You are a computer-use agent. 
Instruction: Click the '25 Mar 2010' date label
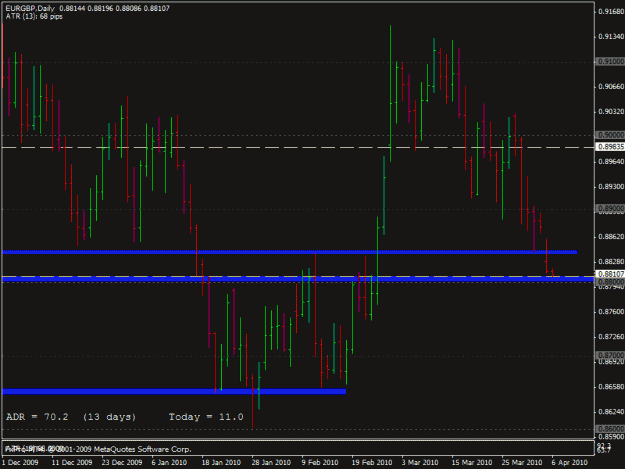(x=522, y=463)
